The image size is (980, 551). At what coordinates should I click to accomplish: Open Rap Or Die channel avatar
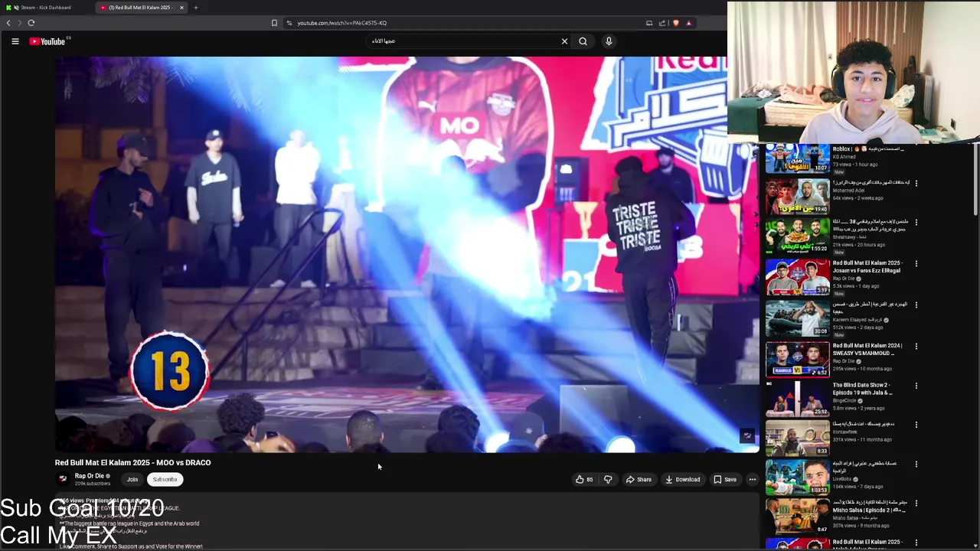pos(63,479)
